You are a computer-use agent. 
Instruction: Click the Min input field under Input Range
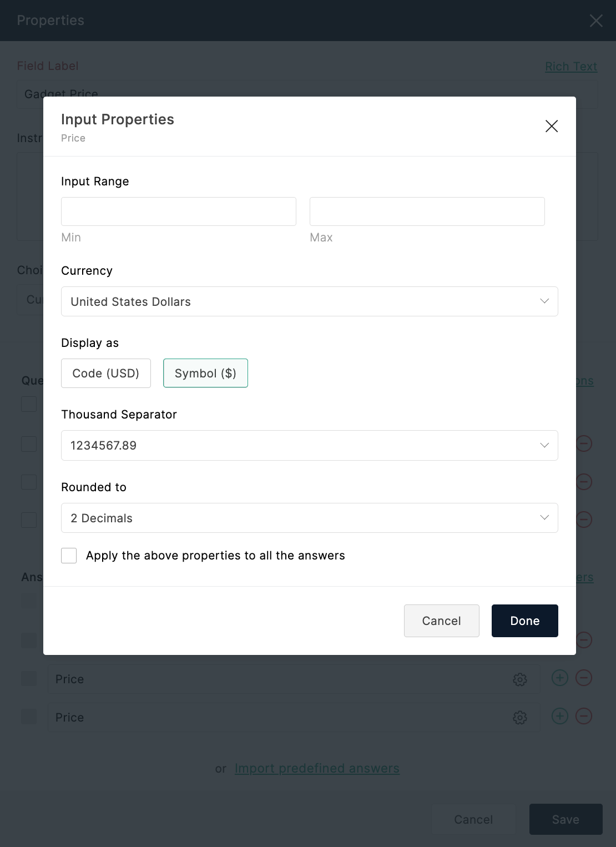178,211
